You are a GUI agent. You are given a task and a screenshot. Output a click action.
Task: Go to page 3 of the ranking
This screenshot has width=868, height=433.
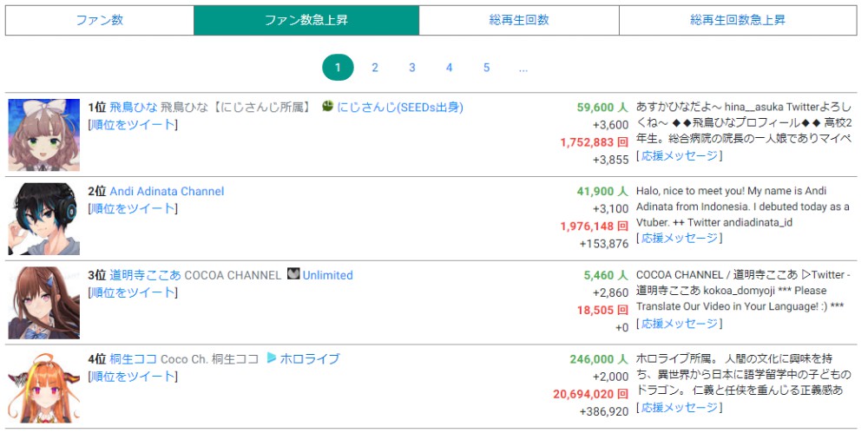pyautogui.click(x=411, y=68)
